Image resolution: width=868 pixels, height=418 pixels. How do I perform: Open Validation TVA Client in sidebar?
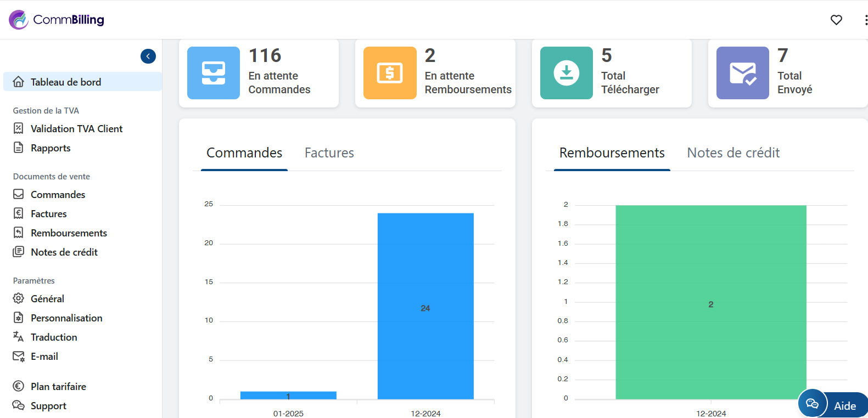76,129
